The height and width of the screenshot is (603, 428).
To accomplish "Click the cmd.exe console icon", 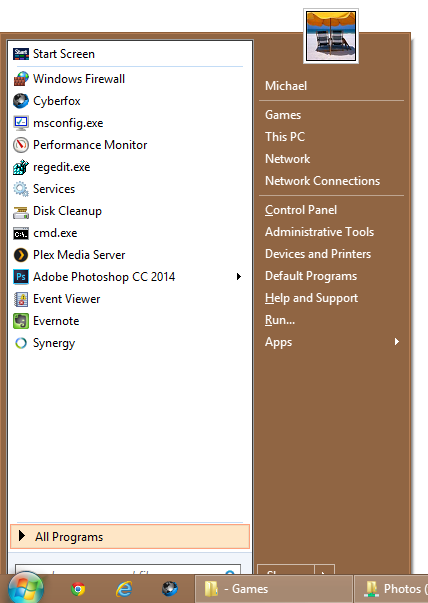I will pos(21,233).
